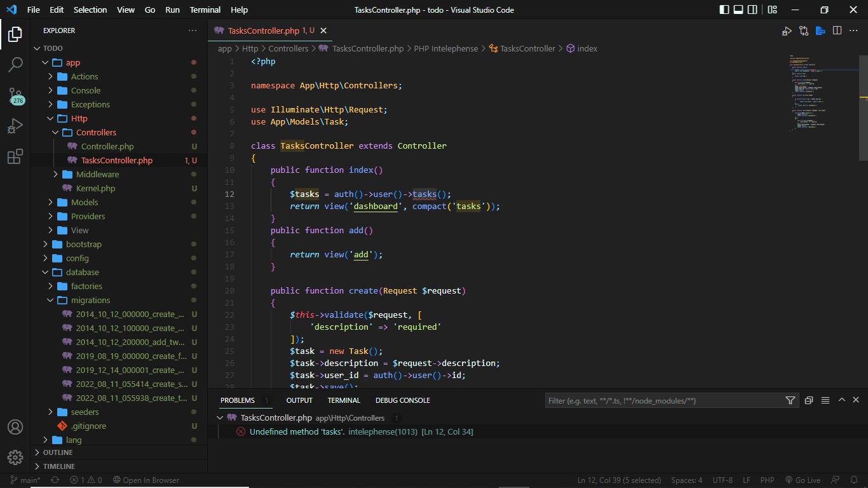Maximize the bottom panel size
Image resolution: width=868 pixels, height=488 pixels.
click(842, 400)
